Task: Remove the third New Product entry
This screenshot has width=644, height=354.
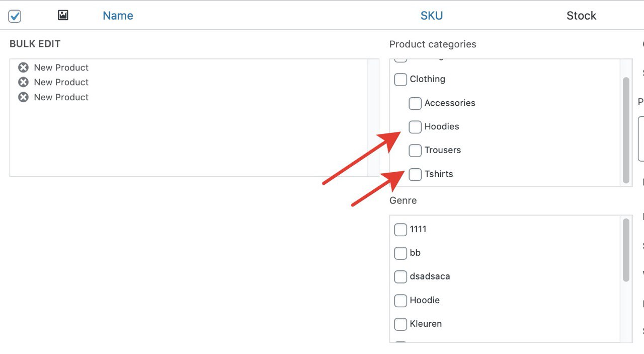Action: click(x=23, y=97)
